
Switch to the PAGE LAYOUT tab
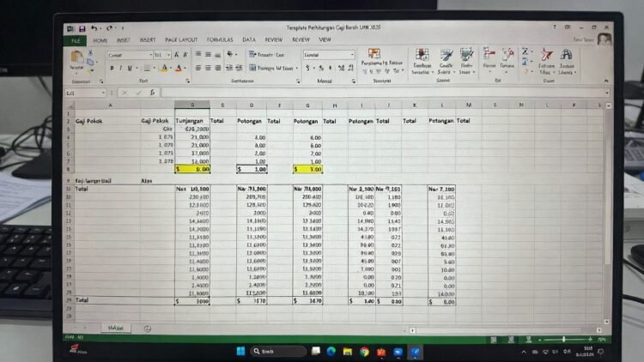[181, 39]
